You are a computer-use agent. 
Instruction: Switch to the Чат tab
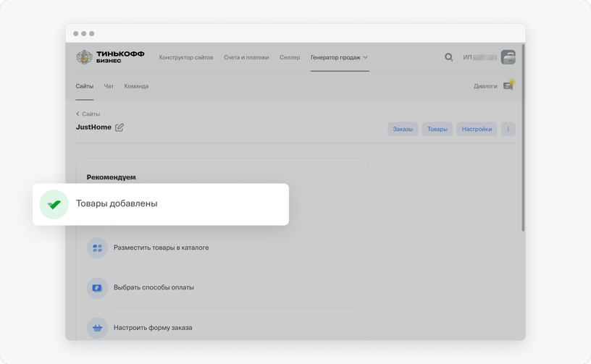coord(109,86)
